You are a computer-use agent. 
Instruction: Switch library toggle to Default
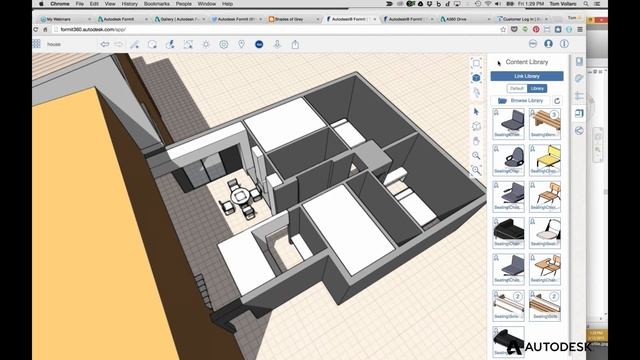[x=517, y=88]
